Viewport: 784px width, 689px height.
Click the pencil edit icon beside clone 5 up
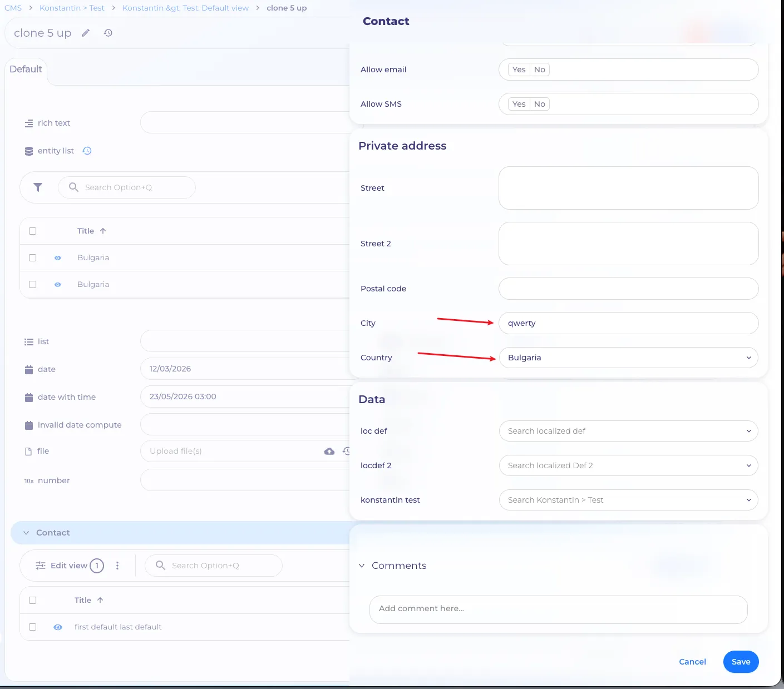click(x=86, y=33)
